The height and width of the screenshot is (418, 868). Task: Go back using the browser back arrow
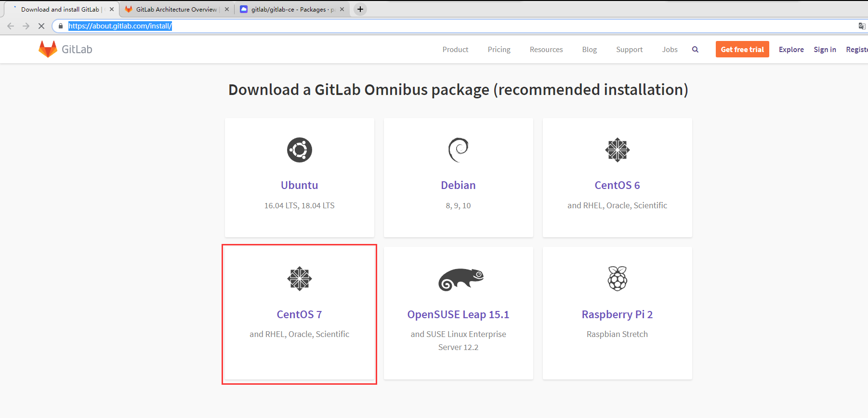click(11, 26)
